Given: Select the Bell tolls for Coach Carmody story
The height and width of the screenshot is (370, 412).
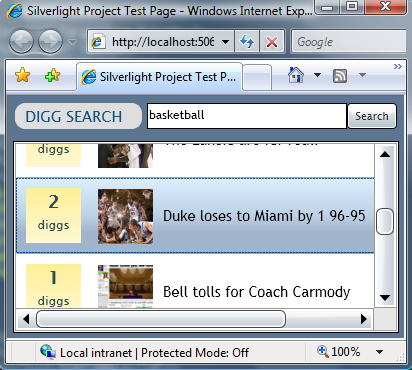Looking at the screenshot, I should (x=256, y=292).
